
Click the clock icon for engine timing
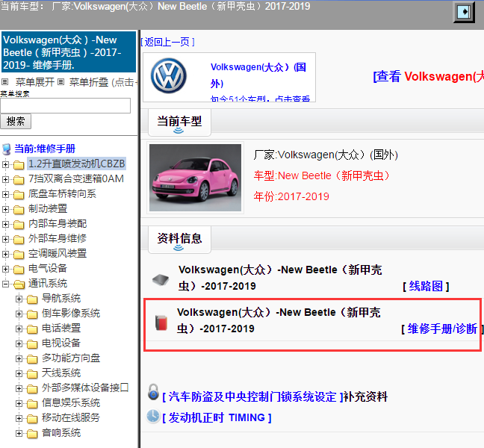click(153, 416)
